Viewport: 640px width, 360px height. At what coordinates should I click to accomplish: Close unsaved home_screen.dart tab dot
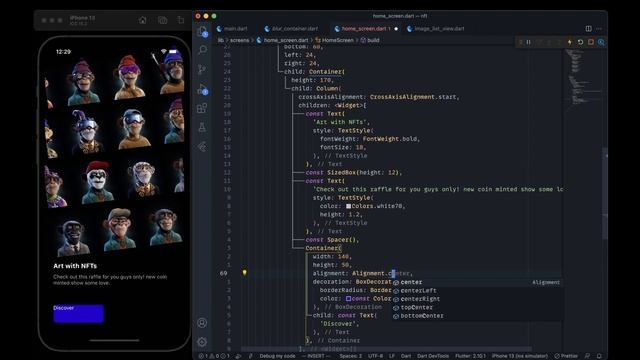click(396, 29)
